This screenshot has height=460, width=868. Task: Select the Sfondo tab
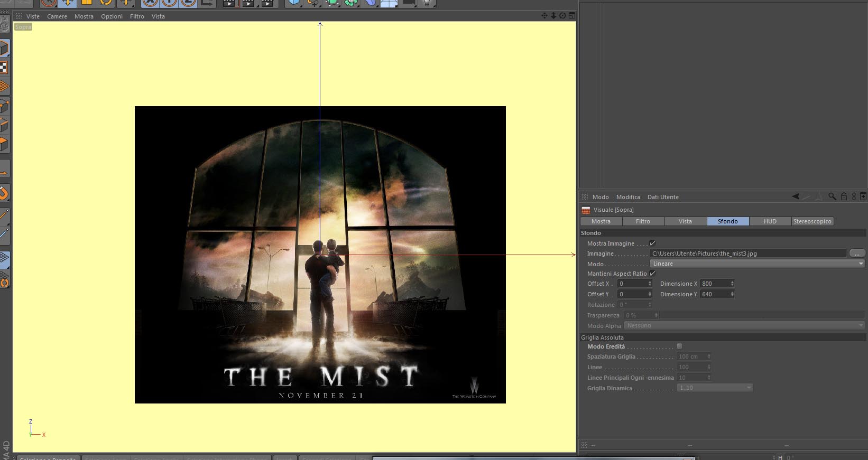(728, 221)
